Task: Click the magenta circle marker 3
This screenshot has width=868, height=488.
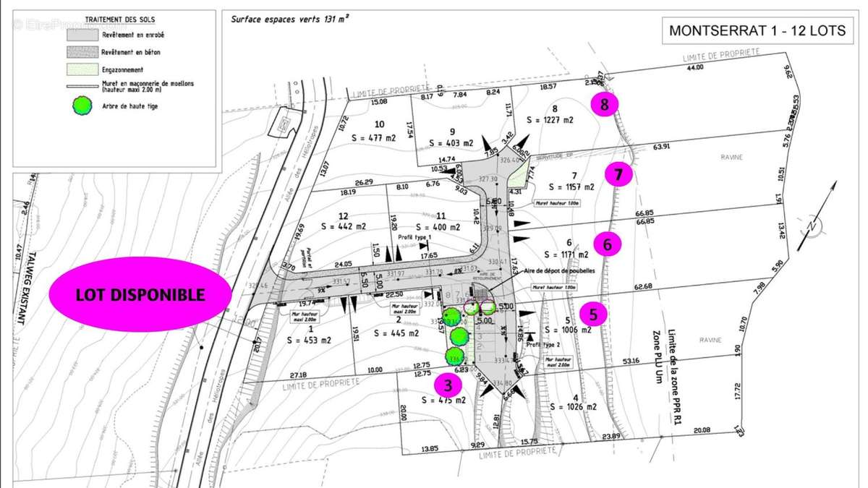Action: (448, 385)
